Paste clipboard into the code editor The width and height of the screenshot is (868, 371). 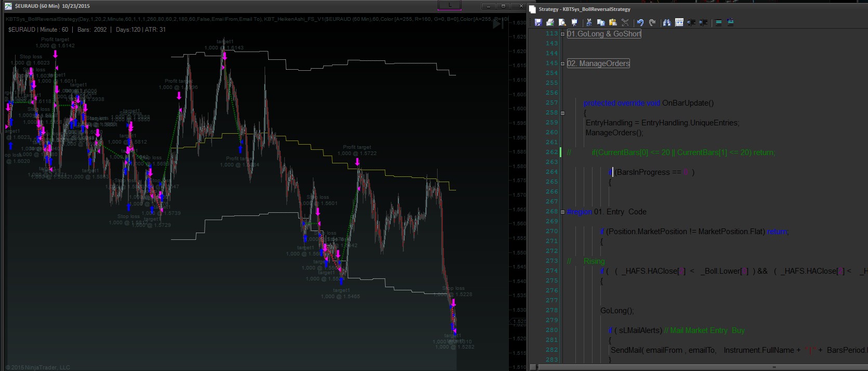pyautogui.click(x=613, y=22)
